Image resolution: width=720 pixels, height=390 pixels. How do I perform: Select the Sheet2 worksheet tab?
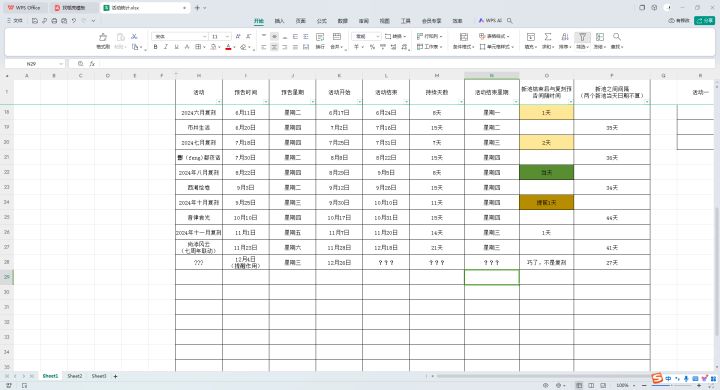[75, 376]
